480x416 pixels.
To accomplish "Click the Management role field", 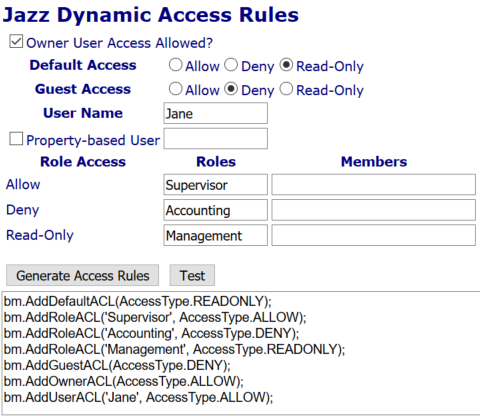I will 215,235.
